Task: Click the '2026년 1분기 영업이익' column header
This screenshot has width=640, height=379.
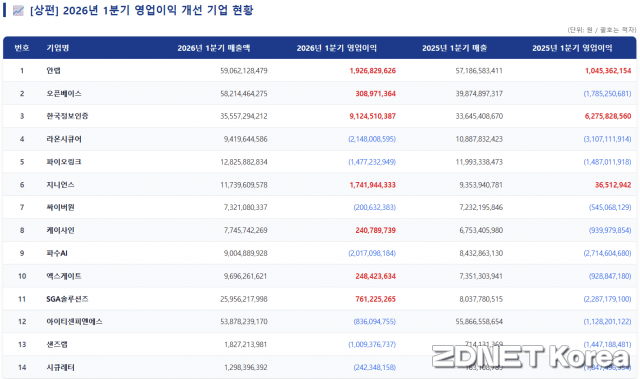Action: tap(336, 48)
